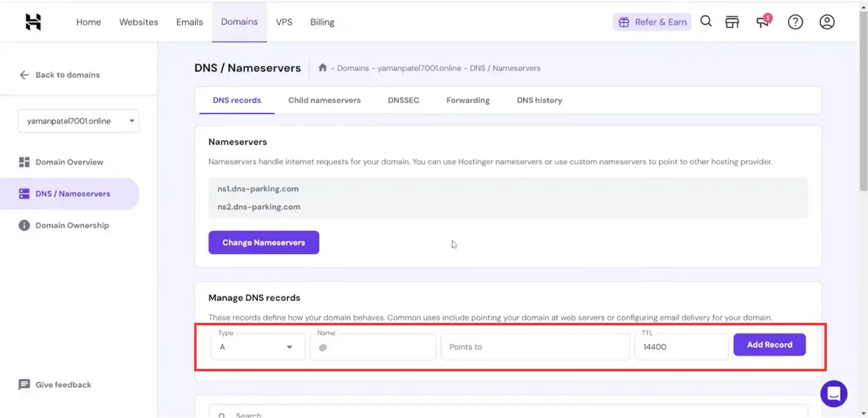Click the Refer & Earn button

[652, 22]
